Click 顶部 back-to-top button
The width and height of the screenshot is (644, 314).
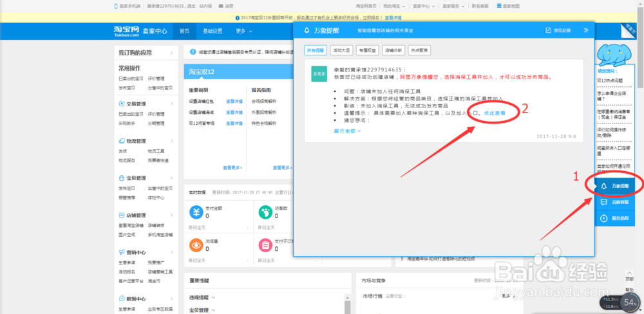coord(629,276)
